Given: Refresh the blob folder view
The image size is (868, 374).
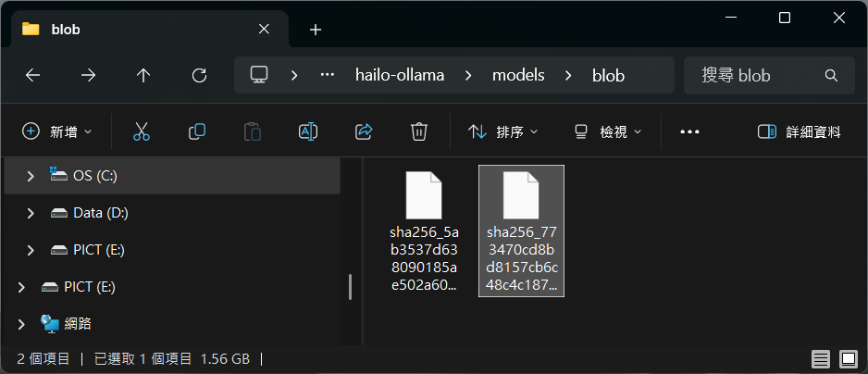Looking at the screenshot, I should 199,75.
